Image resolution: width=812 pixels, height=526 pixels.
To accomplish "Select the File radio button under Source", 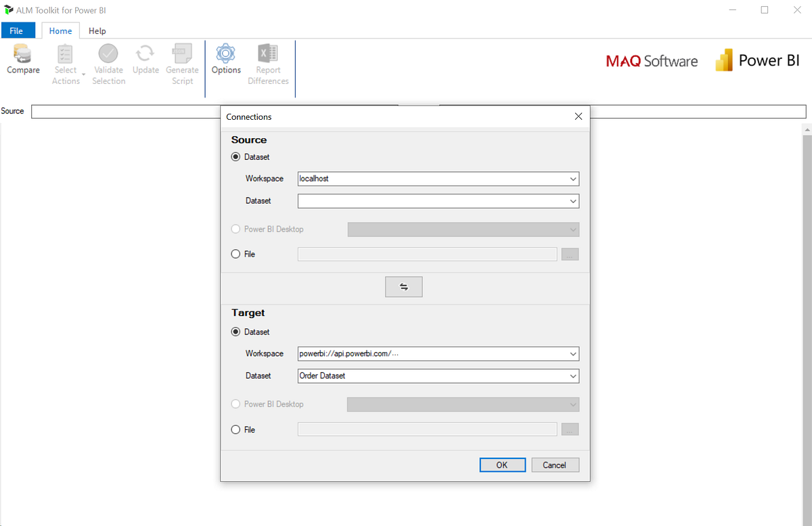I will tap(235, 254).
